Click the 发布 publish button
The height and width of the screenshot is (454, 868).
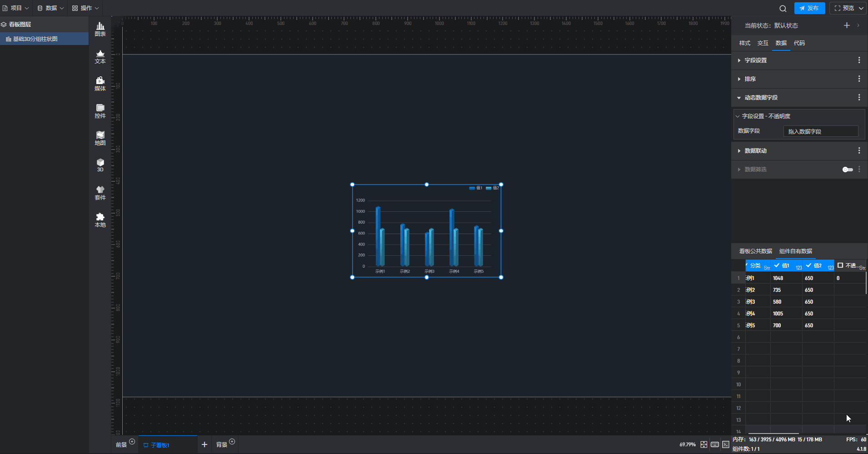pyautogui.click(x=809, y=8)
